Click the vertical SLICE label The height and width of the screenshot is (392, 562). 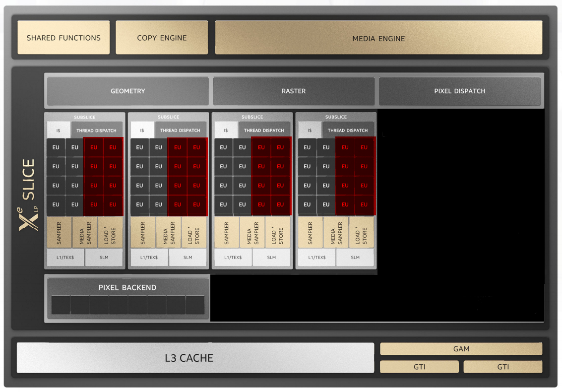(x=28, y=179)
